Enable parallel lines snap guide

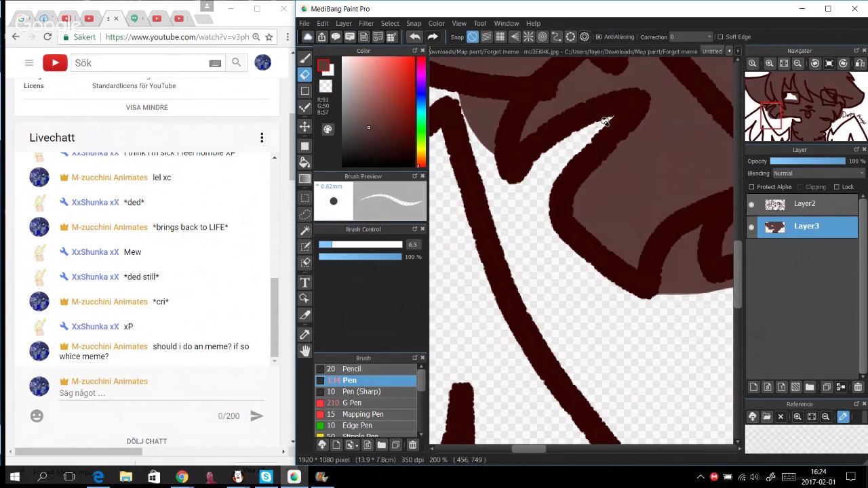(486, 37)
